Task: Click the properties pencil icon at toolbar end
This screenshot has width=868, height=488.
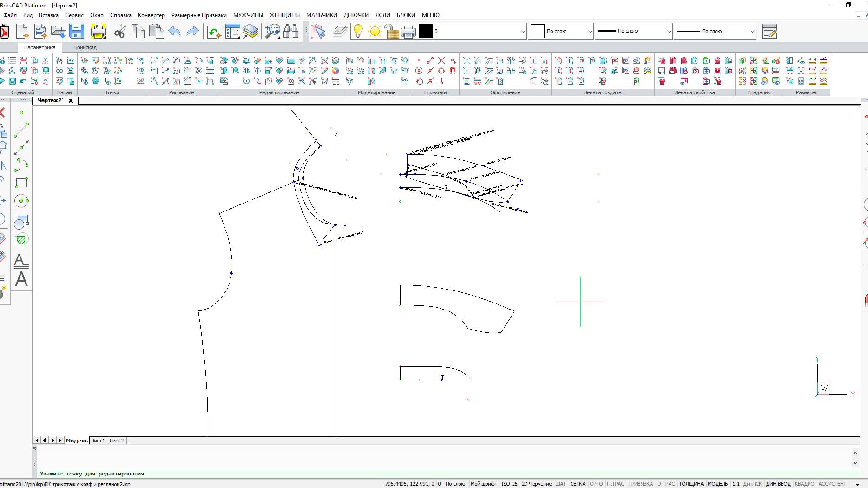Action: coord(769,31)
